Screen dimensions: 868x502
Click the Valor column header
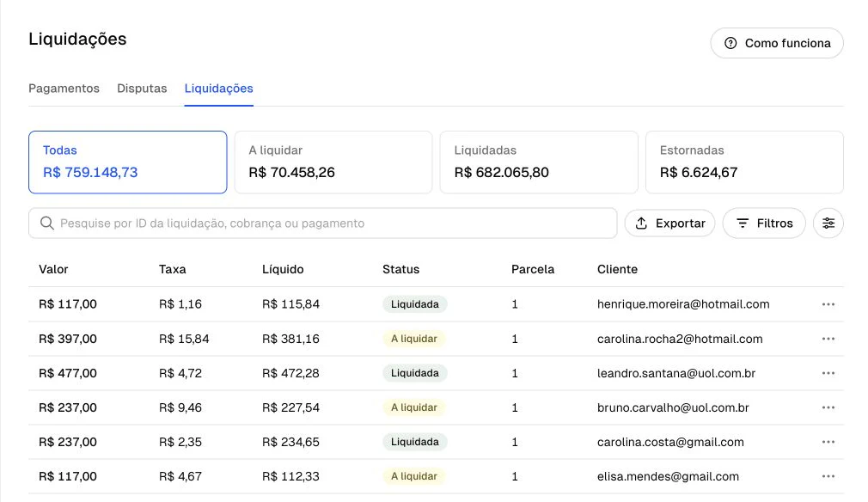click(53, 270)
